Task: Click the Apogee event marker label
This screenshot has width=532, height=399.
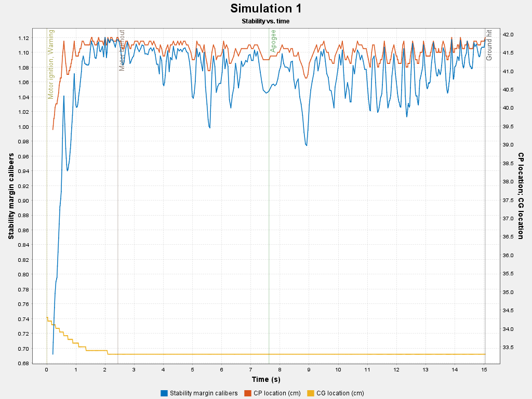Action: [273, 41]
